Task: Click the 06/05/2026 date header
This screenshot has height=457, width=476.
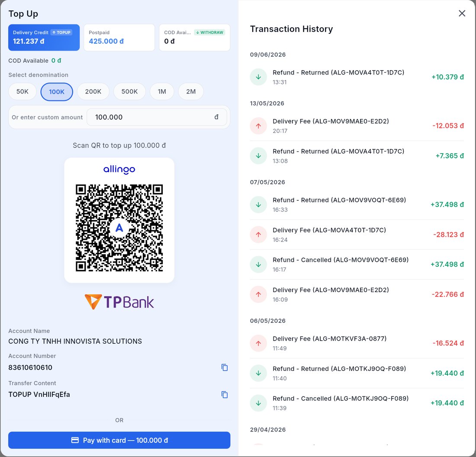Action: pyautogui.click(x=268, y=321)
